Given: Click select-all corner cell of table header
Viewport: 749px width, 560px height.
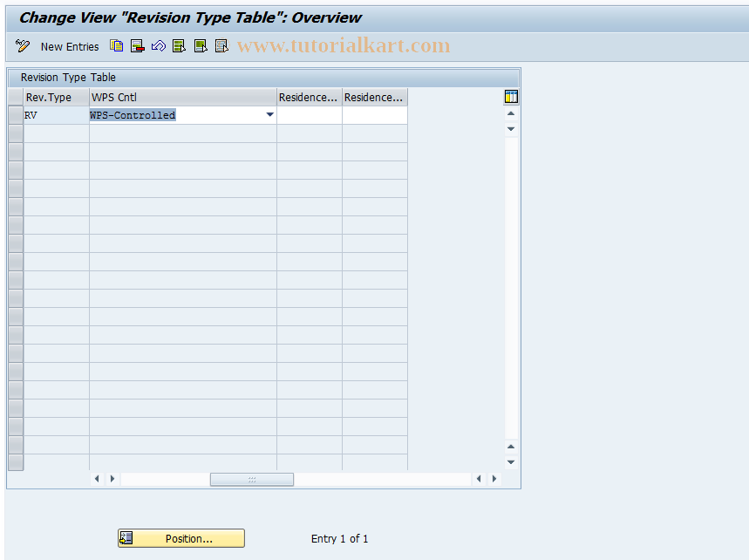Looking at the screenshot, I should 16,97.
